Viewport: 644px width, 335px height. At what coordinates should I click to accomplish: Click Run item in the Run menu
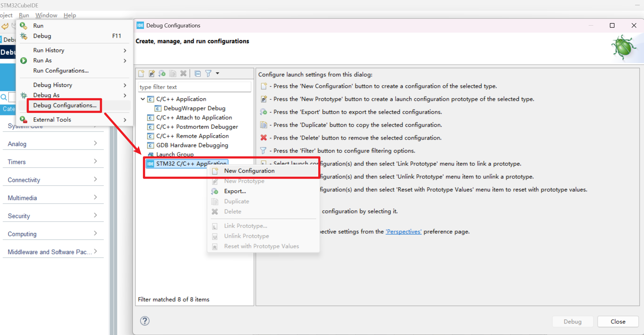(x=74, y=26)
